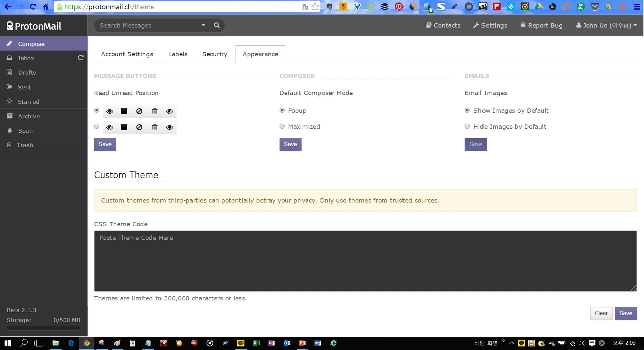This screenshot has width=644, height=350.
Task: Click into the CSS Theme Code textarea
Action: point(365,261)
